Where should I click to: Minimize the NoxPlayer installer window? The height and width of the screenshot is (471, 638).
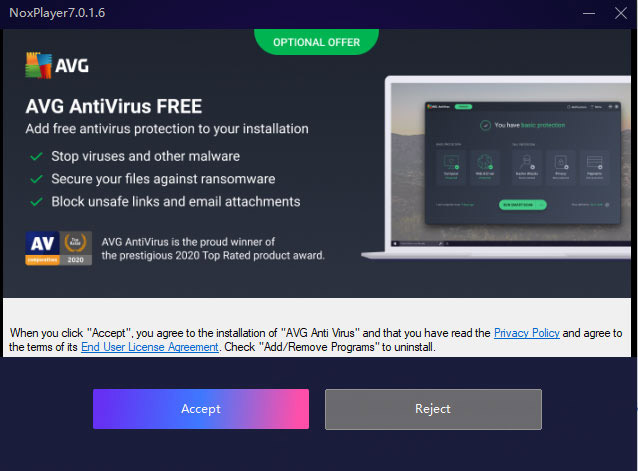click(589, 13)
